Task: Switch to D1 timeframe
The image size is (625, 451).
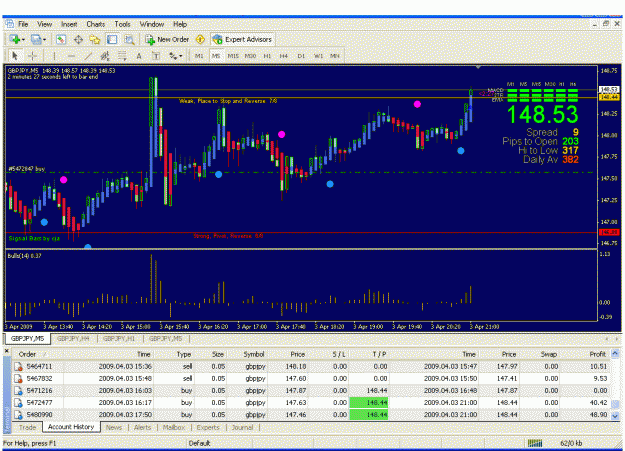Action: click(301, 56)
